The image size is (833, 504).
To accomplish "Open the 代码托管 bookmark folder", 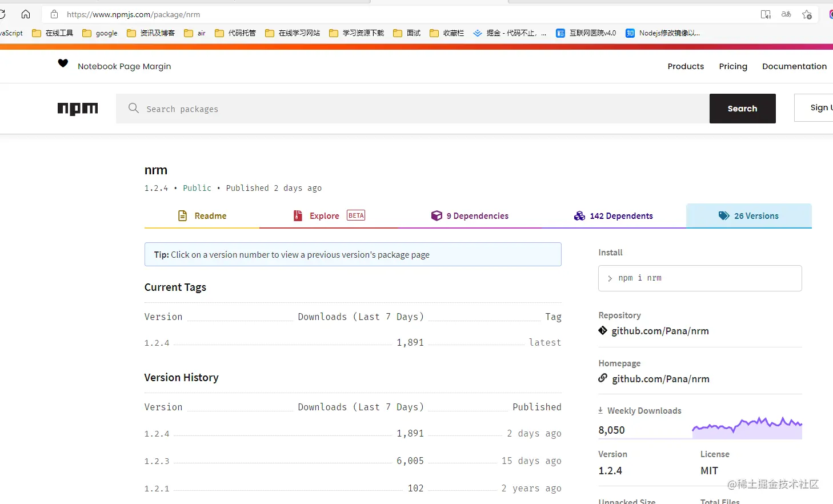I will 235,33.
